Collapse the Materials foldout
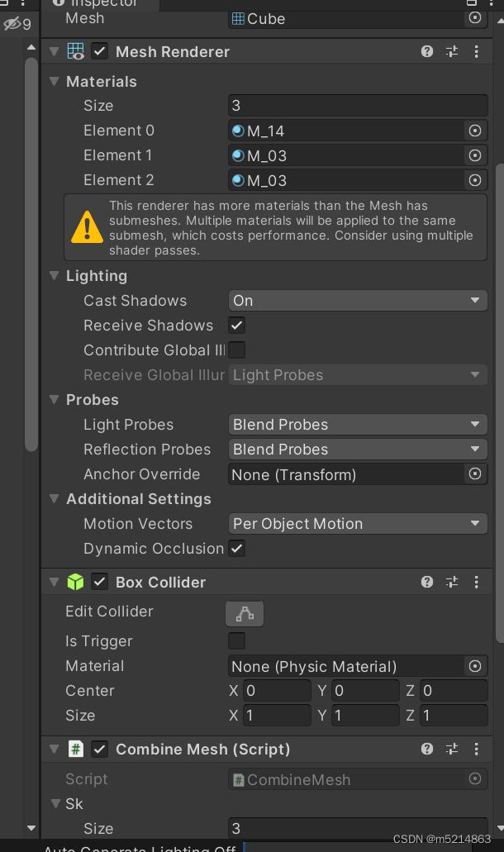504x852 pixels. [54, 82]
